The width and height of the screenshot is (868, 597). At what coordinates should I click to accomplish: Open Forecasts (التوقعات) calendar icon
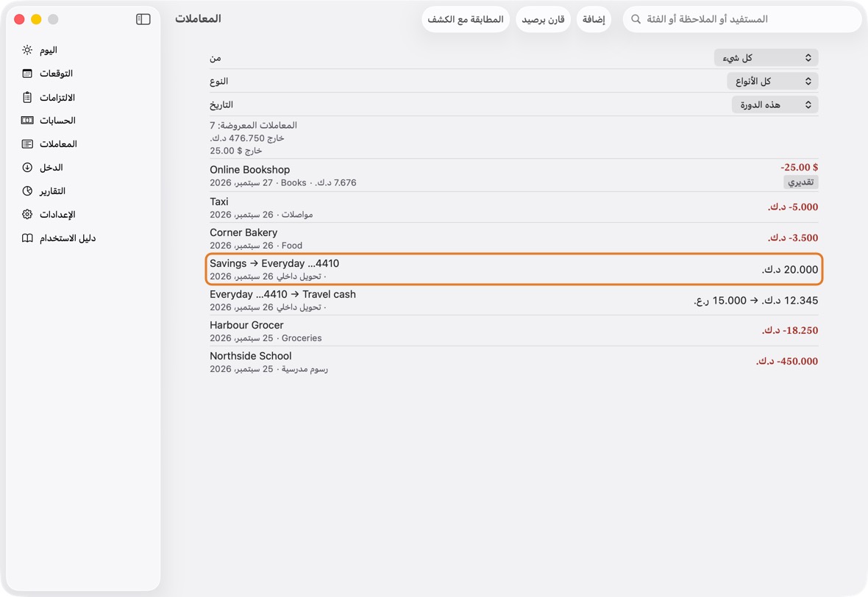coord(27,74)
